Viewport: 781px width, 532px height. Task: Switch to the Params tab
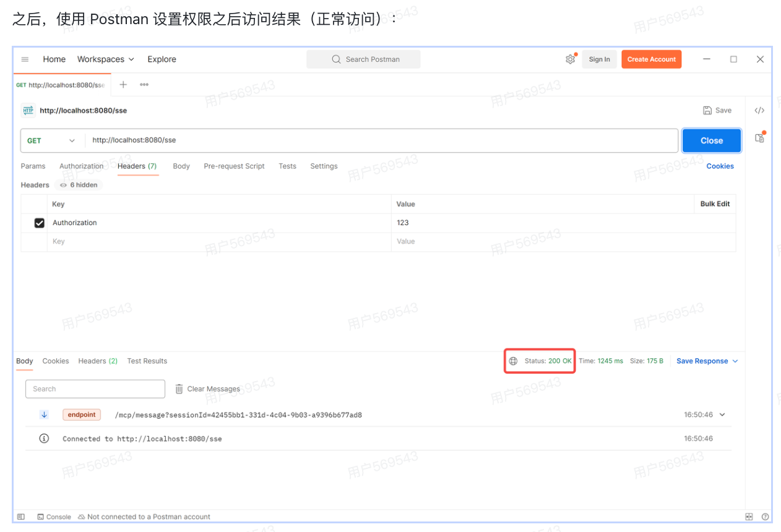(x=33, y=166)
